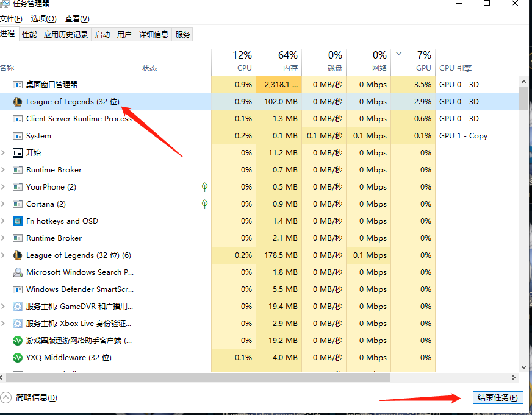This screenshot has height=415, width=532.
Task: Expand the Runtime Broker 2.1 MB group
Action: [3, 238]
